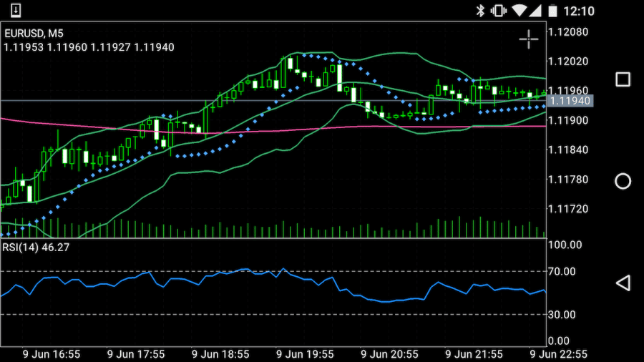
Task: Tap the vibrate mode status icon
Action: point(498,11)
